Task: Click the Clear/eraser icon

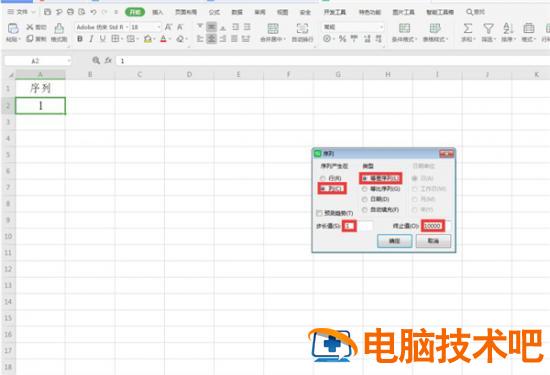Action: (180, 39)
